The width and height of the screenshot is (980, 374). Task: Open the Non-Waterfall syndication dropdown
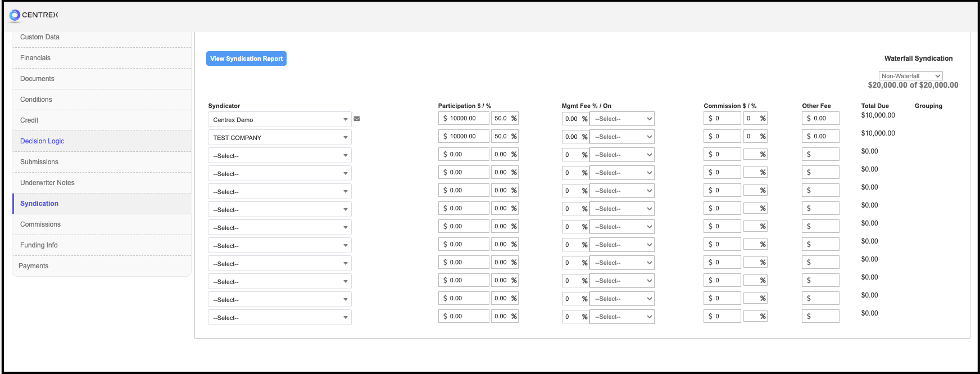(x=910, y=76)
